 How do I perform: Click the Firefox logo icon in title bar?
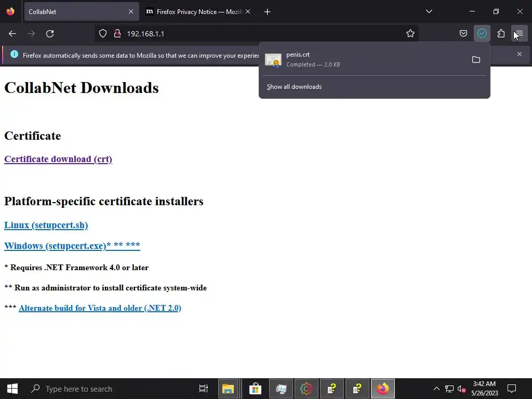click(x=10, y=11)
